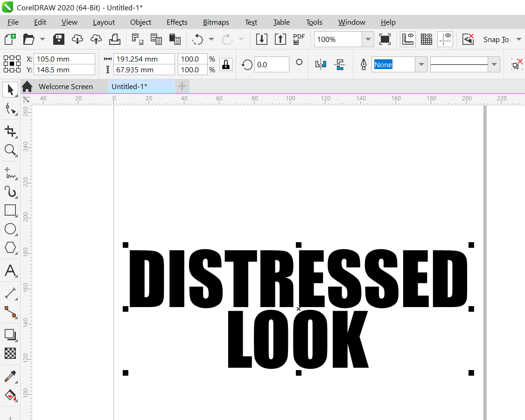Viewport: 525px width, 420px height.
Task: Click the Copy icon in the toolbar
Action: pos(156,39)
